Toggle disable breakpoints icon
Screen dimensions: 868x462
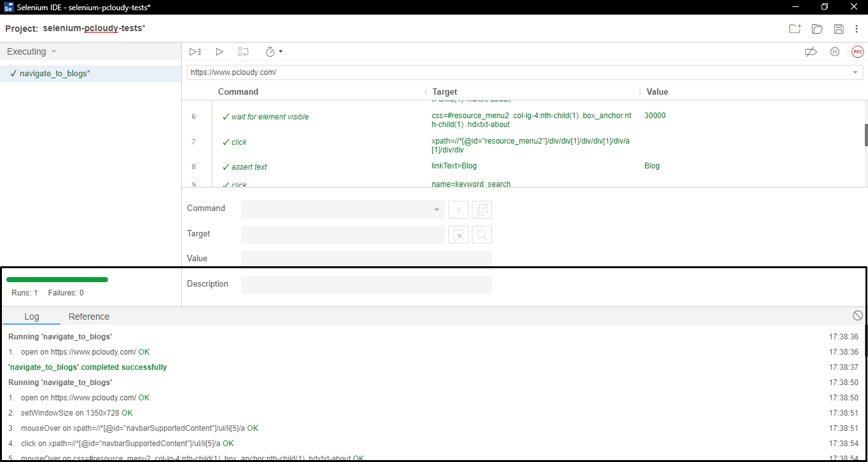[x=811, y=51]
